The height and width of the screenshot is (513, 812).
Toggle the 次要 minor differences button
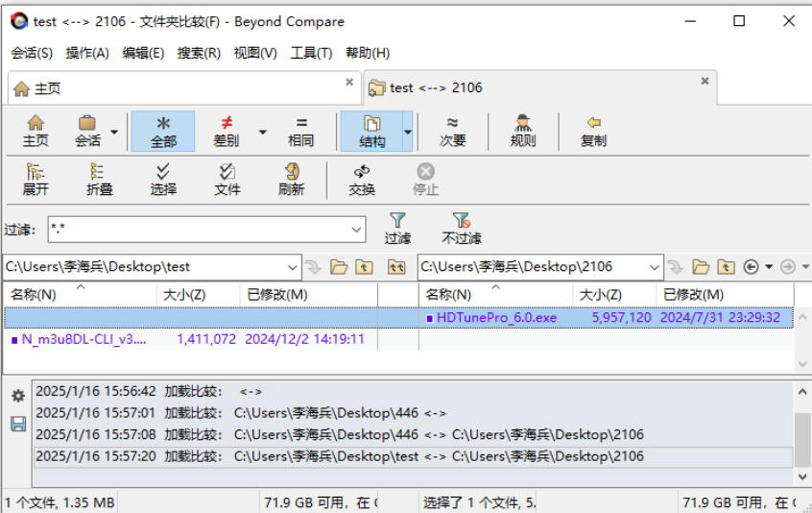[x=453, y=131]
